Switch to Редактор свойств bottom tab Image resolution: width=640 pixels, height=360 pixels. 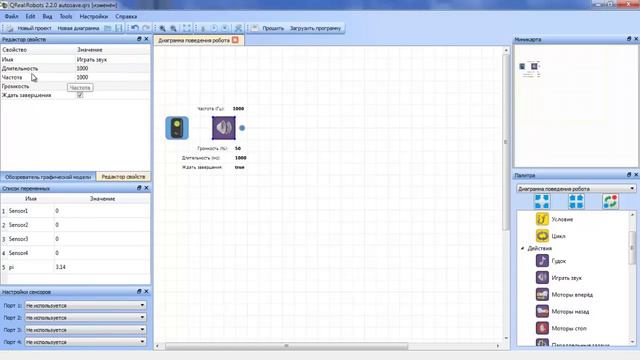click(x=123, y=177)
